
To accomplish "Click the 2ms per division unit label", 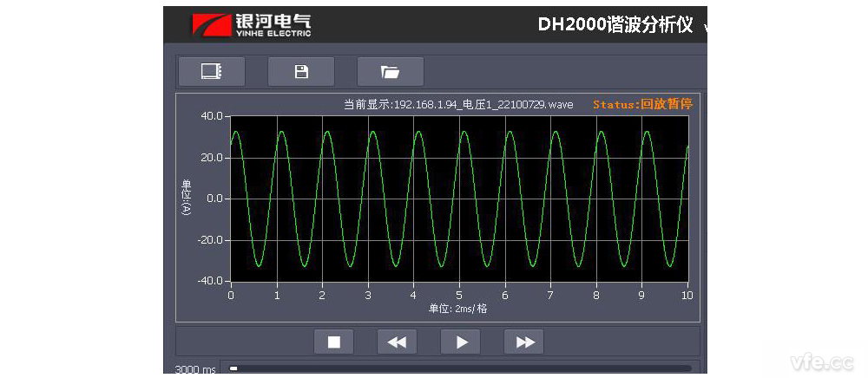I will 457,309.
